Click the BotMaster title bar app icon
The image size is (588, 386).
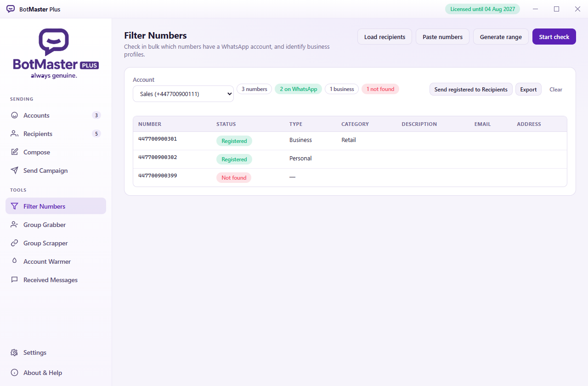[11, 9]
